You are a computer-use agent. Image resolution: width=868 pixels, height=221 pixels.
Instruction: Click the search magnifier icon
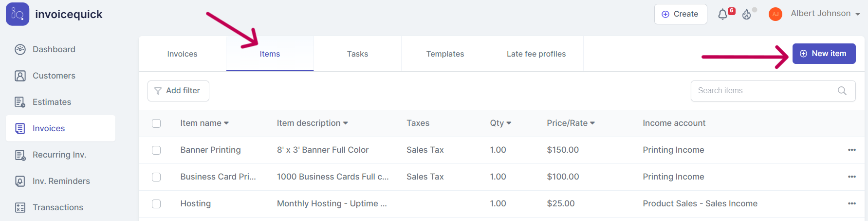coord(842,91)
